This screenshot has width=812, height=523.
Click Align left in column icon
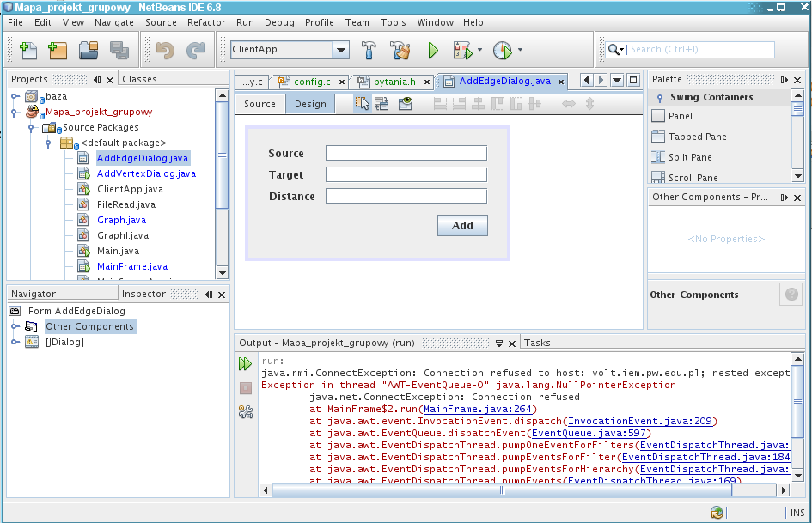click(x=440, y=104)
